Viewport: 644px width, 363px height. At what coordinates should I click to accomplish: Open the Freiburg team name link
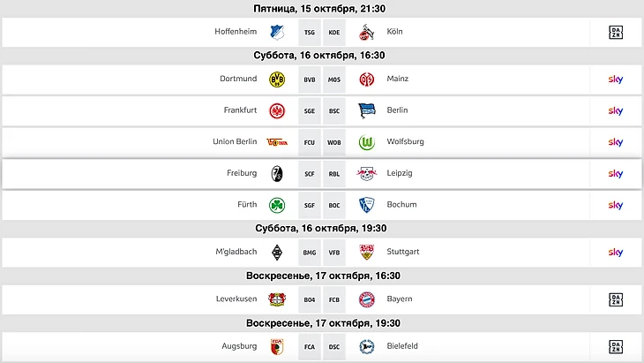point(242,174)
